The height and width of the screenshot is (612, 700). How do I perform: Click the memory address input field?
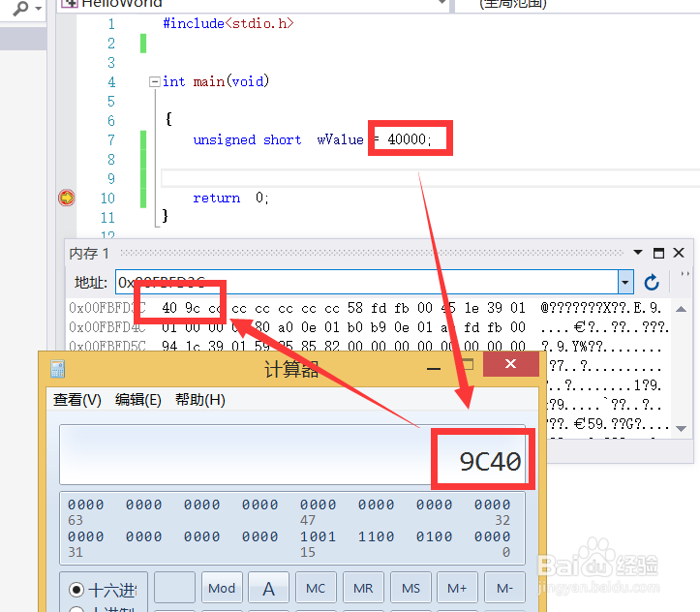pyautogui.click(x=367, y=282)
